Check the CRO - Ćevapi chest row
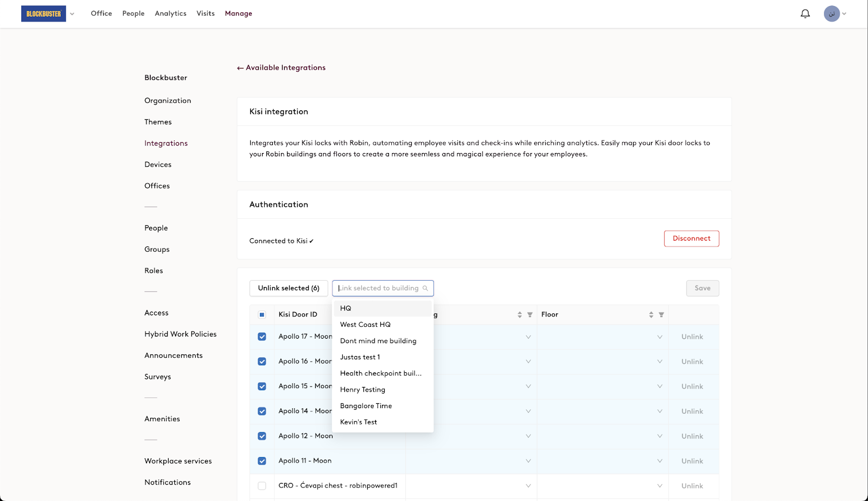Image resolution: width=868 pixels, height=501 pixels. 262,486
